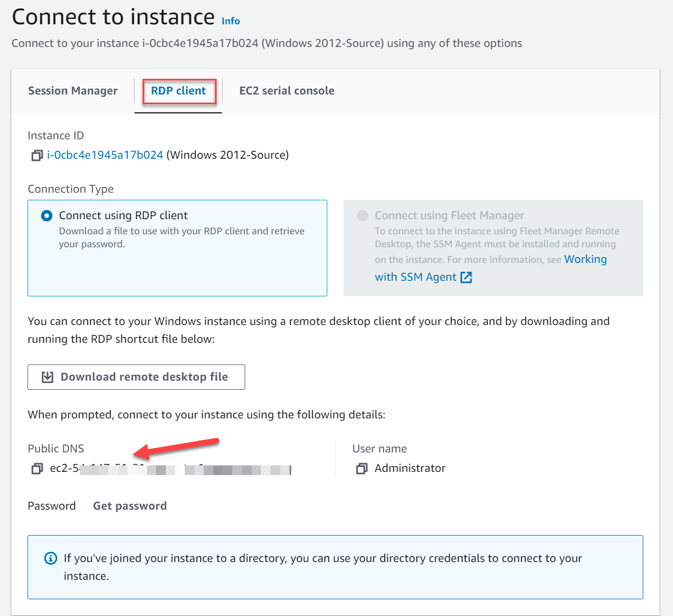Click the Public DNS address text
The height and width of the screenshot is (616, 673).
coord(167,469)
